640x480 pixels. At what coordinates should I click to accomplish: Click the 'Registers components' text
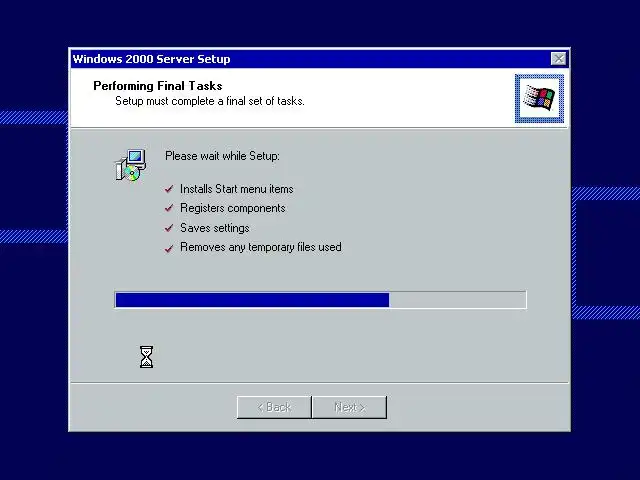coord(233,208)
